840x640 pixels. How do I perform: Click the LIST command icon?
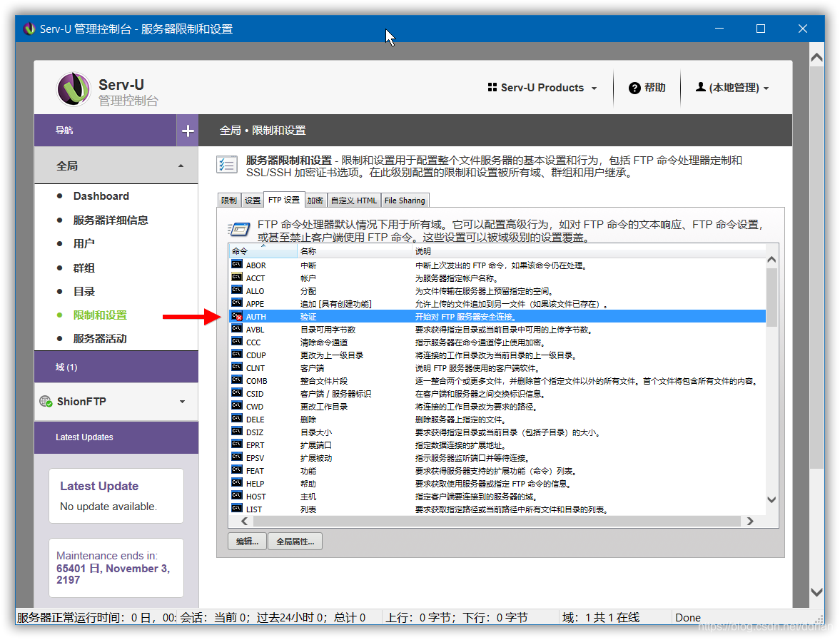(x=237, y=508)
